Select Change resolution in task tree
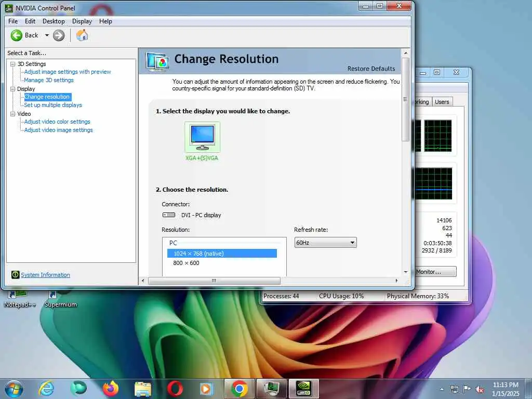532x399 pixels. pyautogui.click(x=47, y=97)
